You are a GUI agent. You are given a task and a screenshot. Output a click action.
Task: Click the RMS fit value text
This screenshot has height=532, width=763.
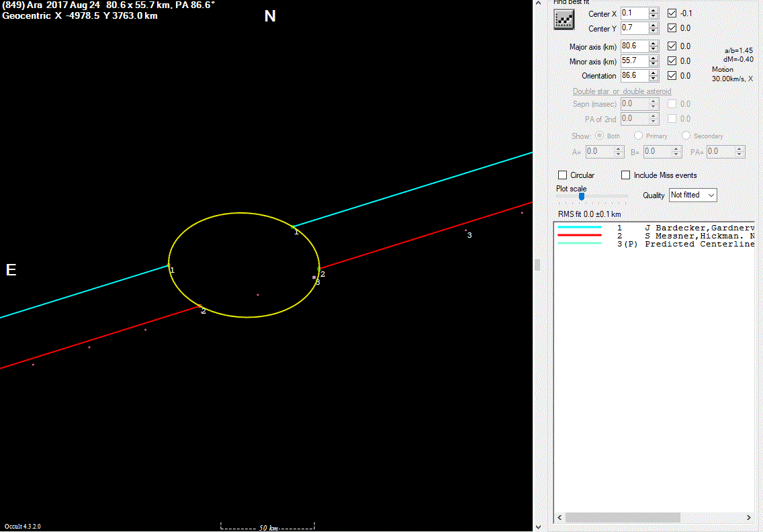[589, 214]
